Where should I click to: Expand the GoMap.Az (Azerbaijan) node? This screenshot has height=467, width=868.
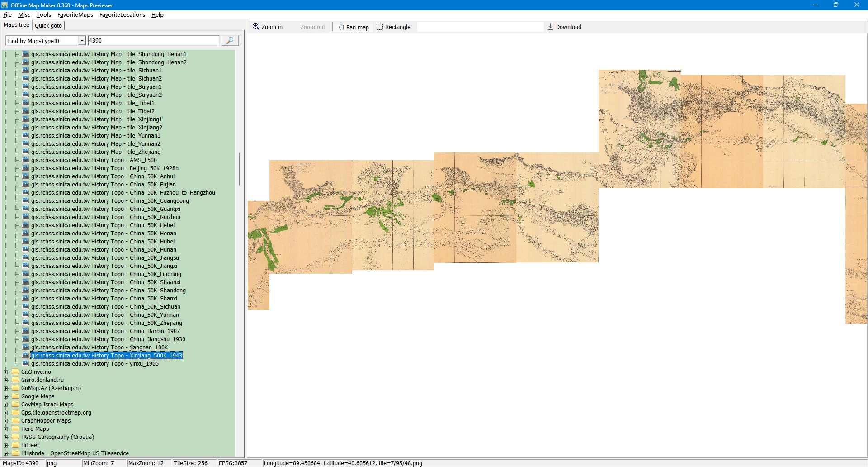(x=6, y=388)
